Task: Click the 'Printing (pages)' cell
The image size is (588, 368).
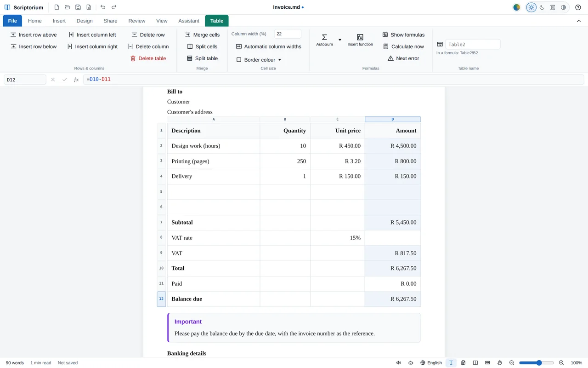Action: (x=214, y=161)
